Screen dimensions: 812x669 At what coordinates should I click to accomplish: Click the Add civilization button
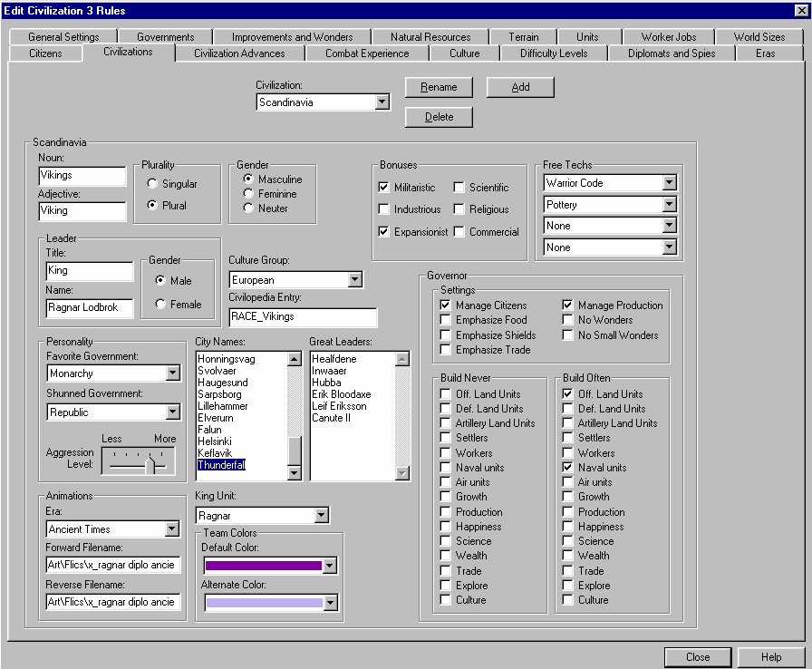pyautogui.click(x=520, y=87)
